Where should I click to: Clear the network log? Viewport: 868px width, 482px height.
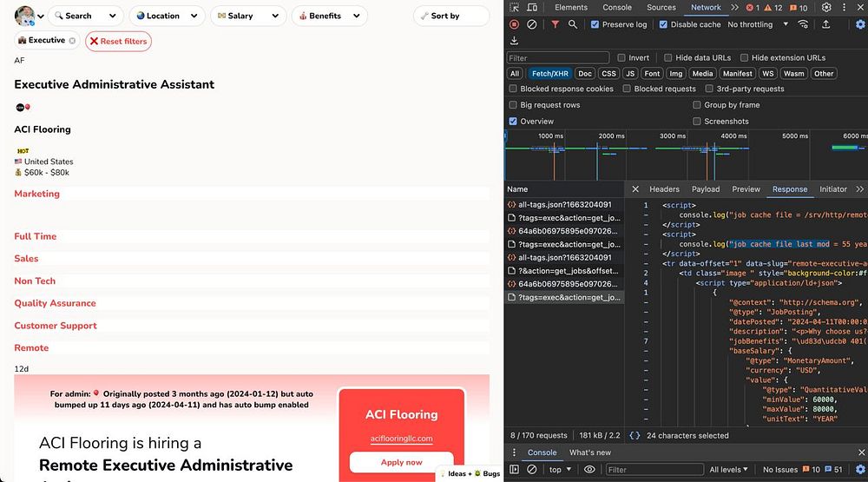(531, 24)
